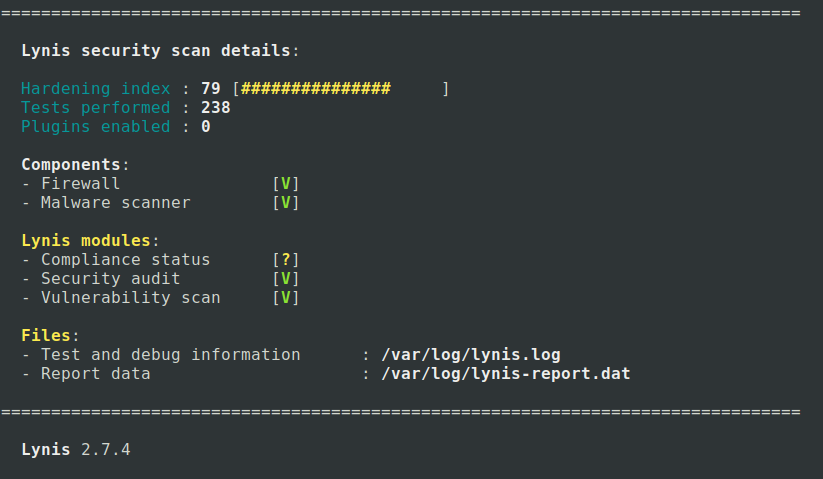This screenshot has width=823, height=479.
Task: Click the /var/log/lynis-report.dat path
Action: point(506,373)
